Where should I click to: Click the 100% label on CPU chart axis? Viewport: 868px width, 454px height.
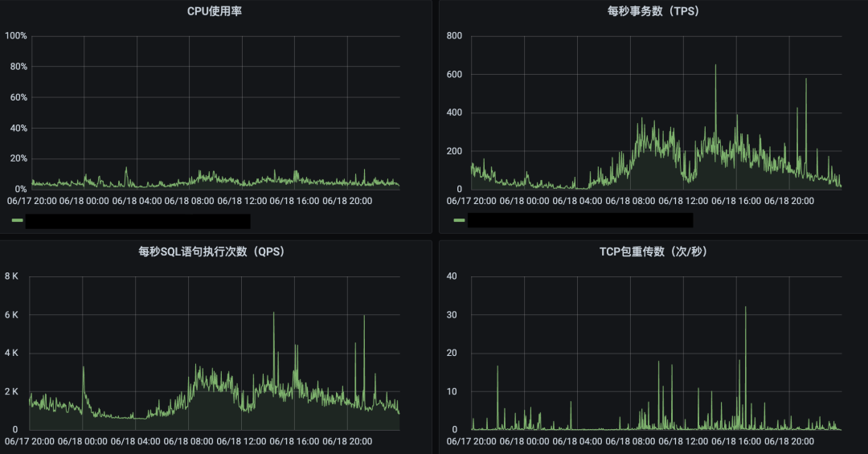point(15,36)
